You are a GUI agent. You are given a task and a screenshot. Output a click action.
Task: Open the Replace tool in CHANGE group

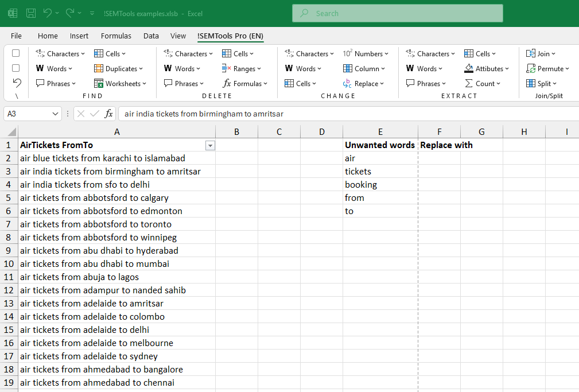[364, 83]
